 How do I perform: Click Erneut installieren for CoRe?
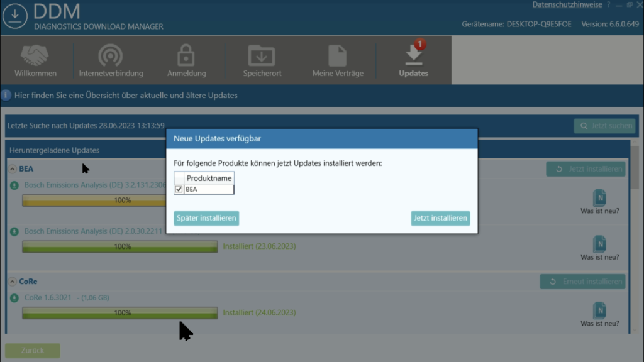[582, 282]
